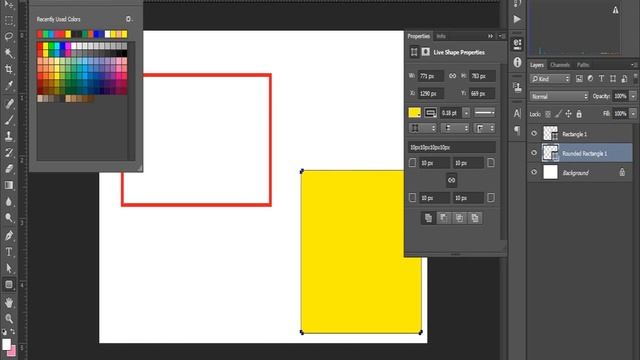Image resolution: width=640 pixels, height=360 pixels.
Task: Select the Clone Stamp tool
Action: pos(9,136)
